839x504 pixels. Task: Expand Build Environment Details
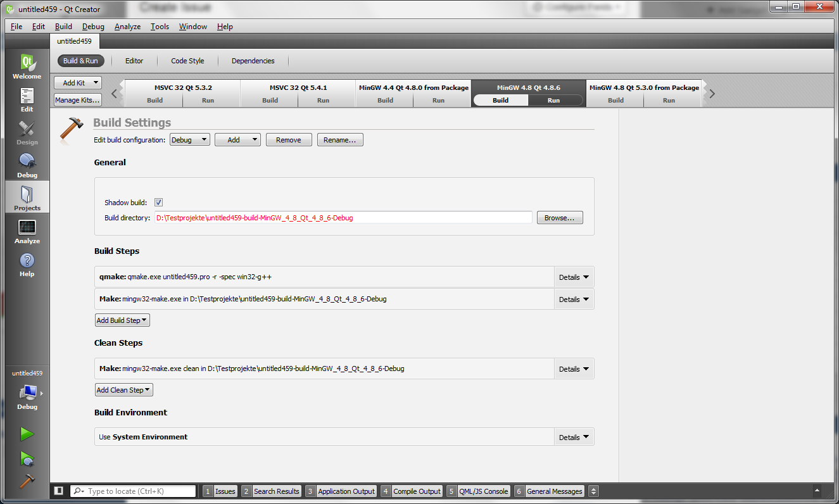pyautogui.click(x=574, y=437)
